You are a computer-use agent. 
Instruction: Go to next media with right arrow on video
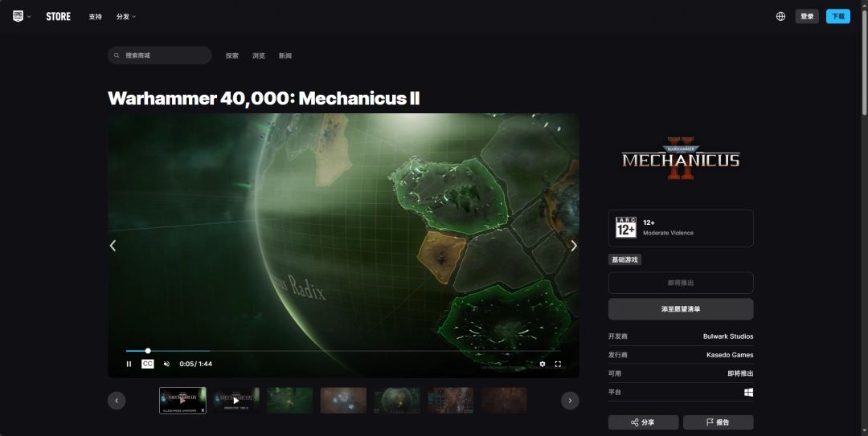tap(574, 246)
